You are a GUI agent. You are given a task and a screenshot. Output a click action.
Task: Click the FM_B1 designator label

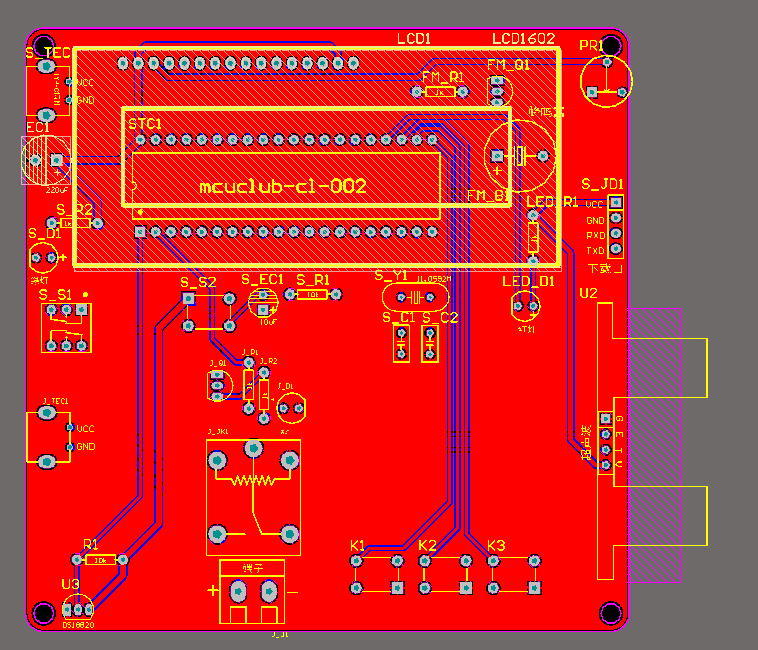(488, 196)
